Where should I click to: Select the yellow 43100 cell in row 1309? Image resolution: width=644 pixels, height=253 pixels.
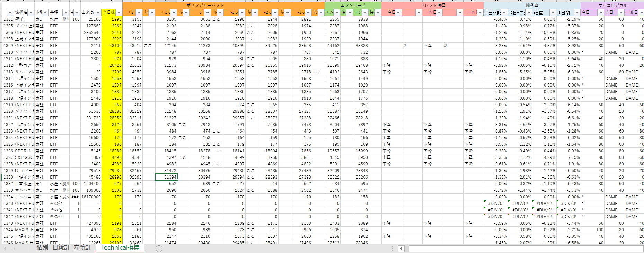(112, 46)
